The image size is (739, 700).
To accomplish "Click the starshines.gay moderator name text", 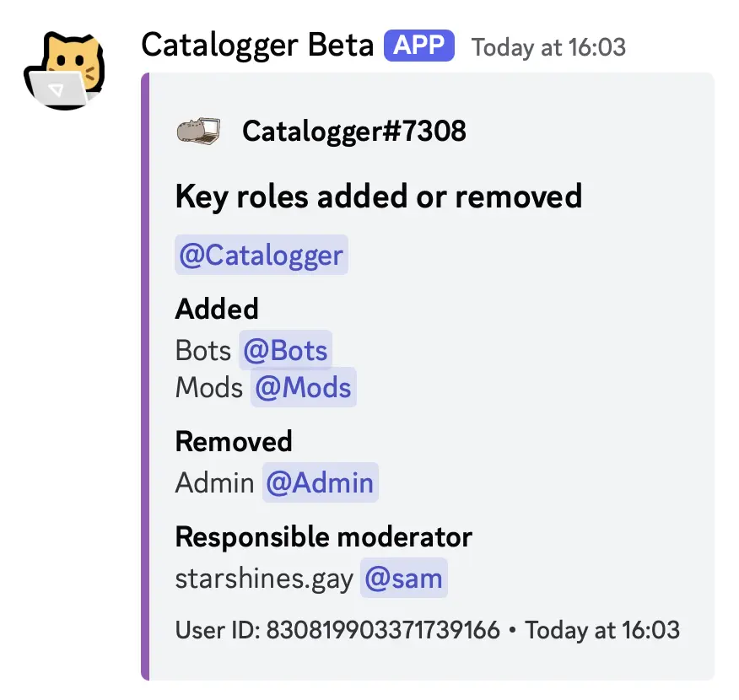I will pyautogui.click(x=264, y=579).
